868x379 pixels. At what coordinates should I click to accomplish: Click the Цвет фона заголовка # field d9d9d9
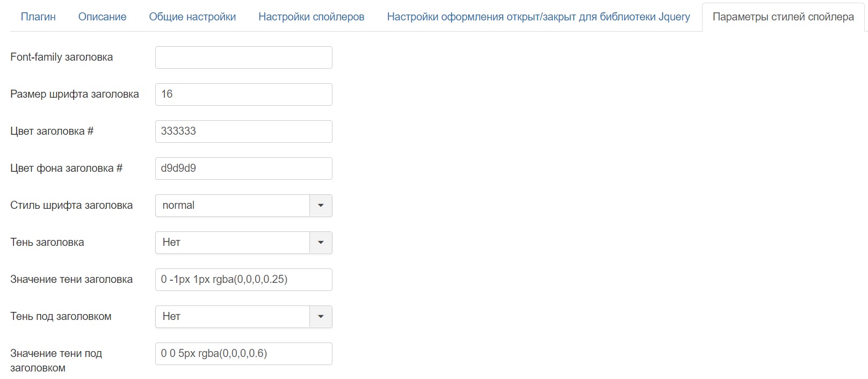point(244,169)
